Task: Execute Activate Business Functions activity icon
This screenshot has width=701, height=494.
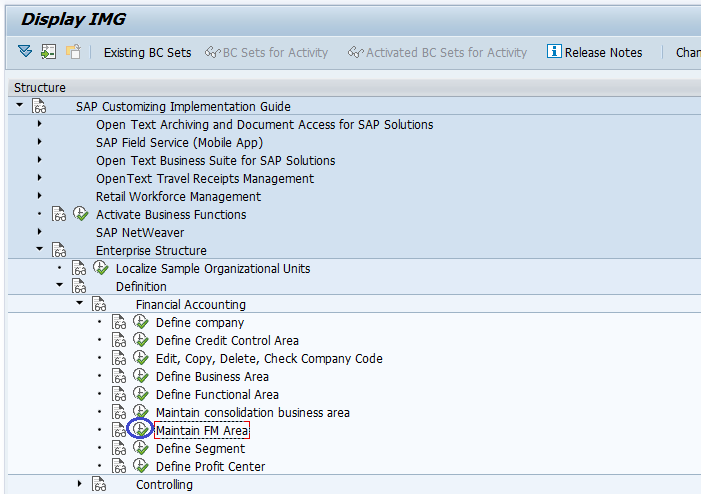Action: [80, 214]
